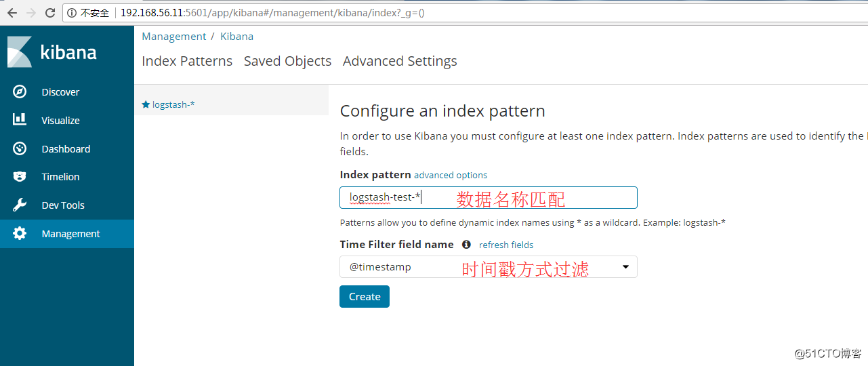Go to Dashboard in sidebar
This screenshot has width=868, height=366.
click(66, 149)
